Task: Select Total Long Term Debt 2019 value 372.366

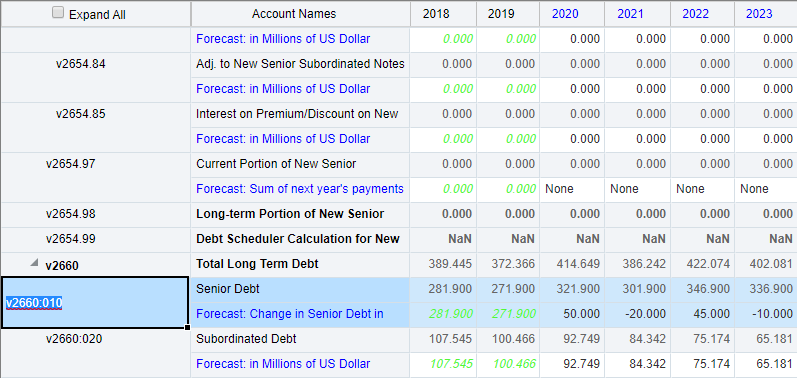Action: pos(513,264)
